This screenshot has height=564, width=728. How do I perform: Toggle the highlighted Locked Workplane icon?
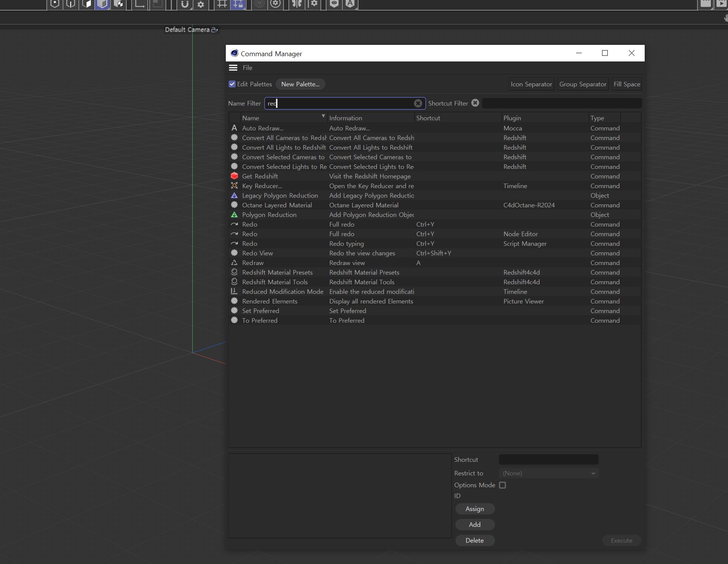[238, 4]
